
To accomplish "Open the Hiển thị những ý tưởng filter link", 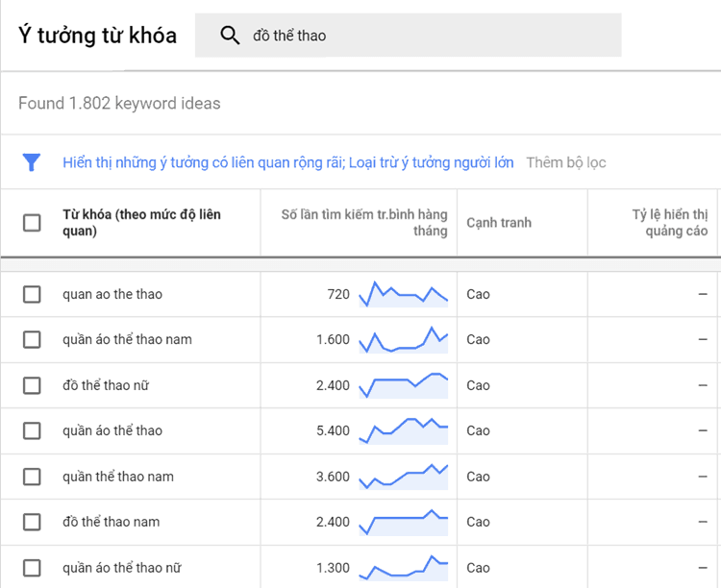I will tap(287, 162).
